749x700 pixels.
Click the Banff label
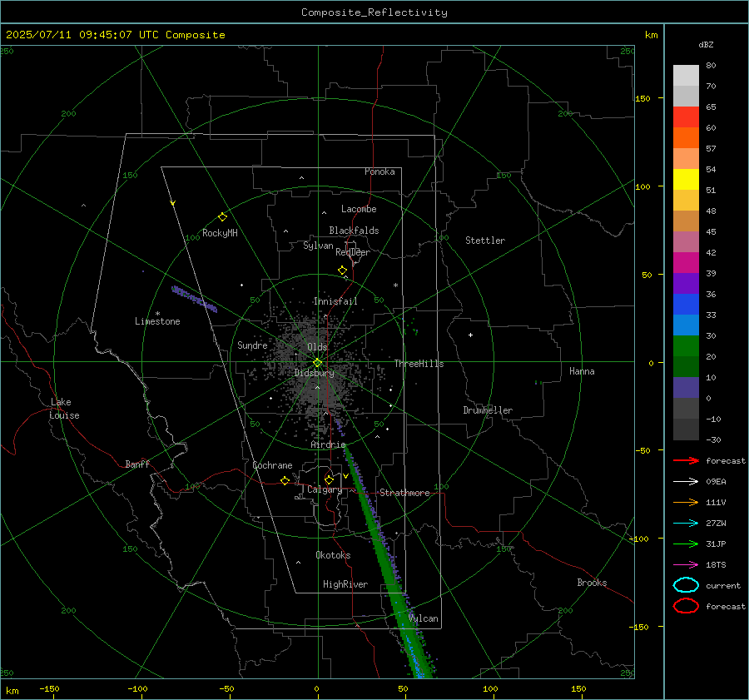tap(137, 464)
